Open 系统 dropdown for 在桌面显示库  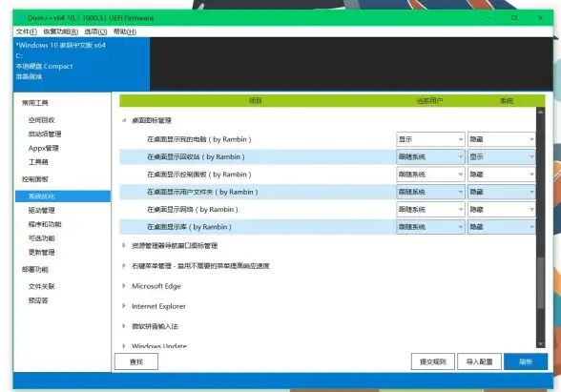(501, 227)
